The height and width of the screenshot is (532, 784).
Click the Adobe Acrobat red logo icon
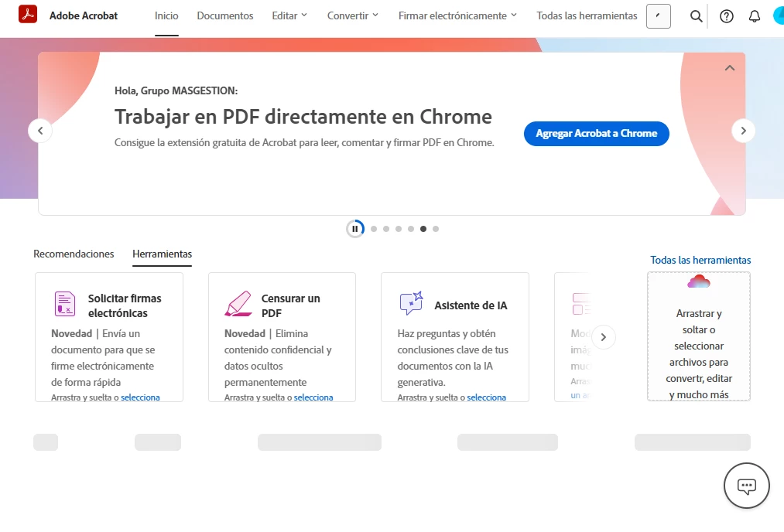coord(28,14)
